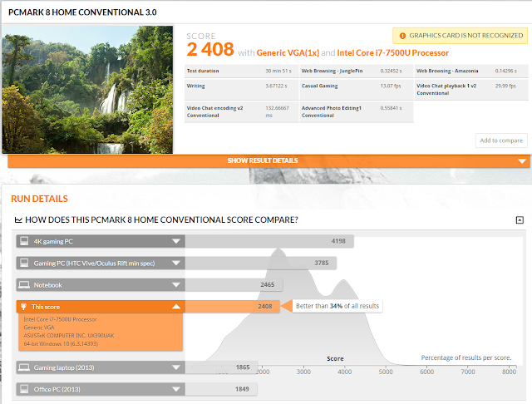Expand the Office PC (2013) row
The image size is (532, 404).
click(x=101, y=389)
